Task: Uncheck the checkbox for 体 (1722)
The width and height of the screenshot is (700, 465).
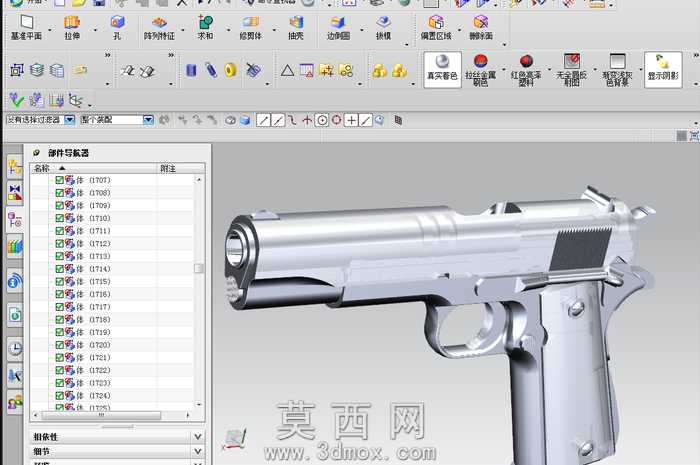Action: coord(59,370)
